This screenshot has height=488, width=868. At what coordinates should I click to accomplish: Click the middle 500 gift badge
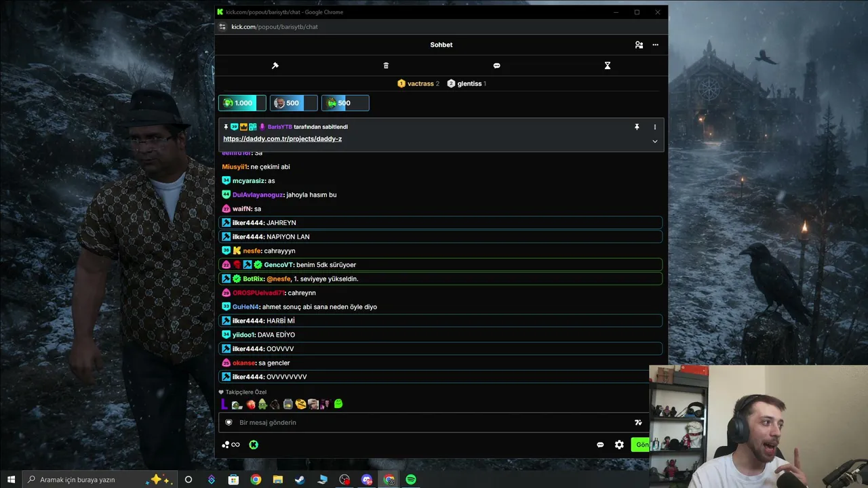(x=294, y=103)
